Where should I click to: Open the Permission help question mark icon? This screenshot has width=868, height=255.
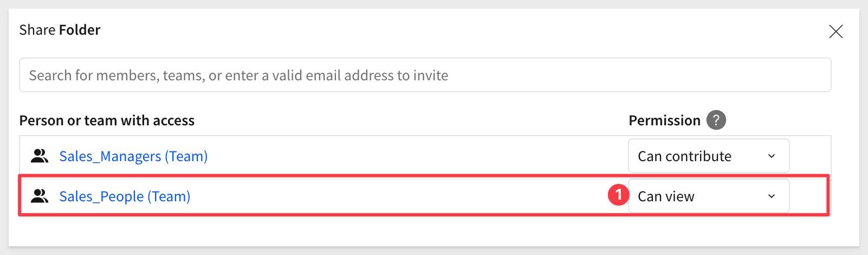[716, 120]
